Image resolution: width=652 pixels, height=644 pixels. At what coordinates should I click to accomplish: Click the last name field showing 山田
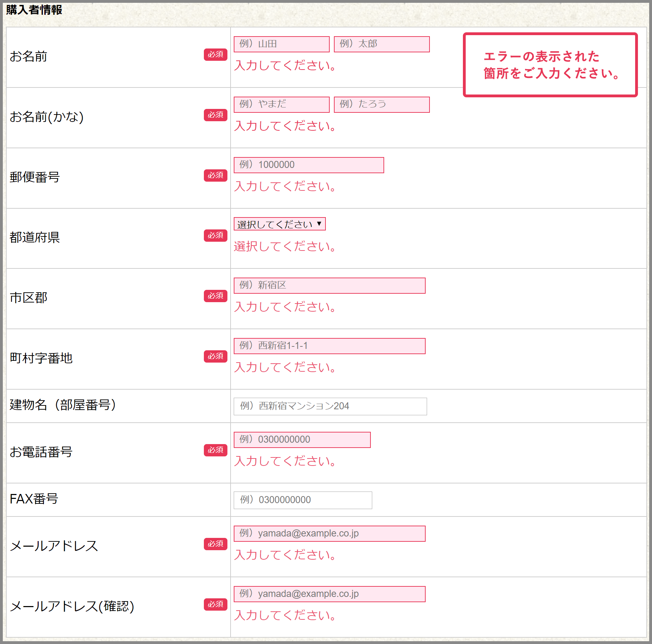[282, 44]
